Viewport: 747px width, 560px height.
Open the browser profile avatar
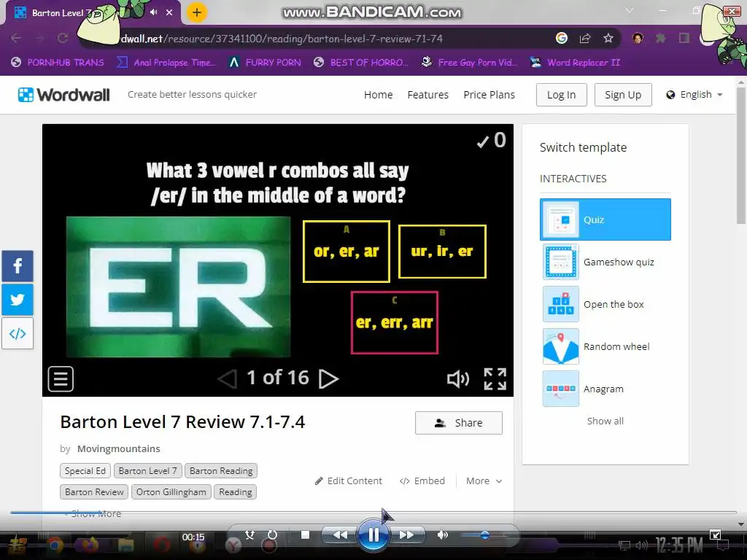(x=638, y=38)
